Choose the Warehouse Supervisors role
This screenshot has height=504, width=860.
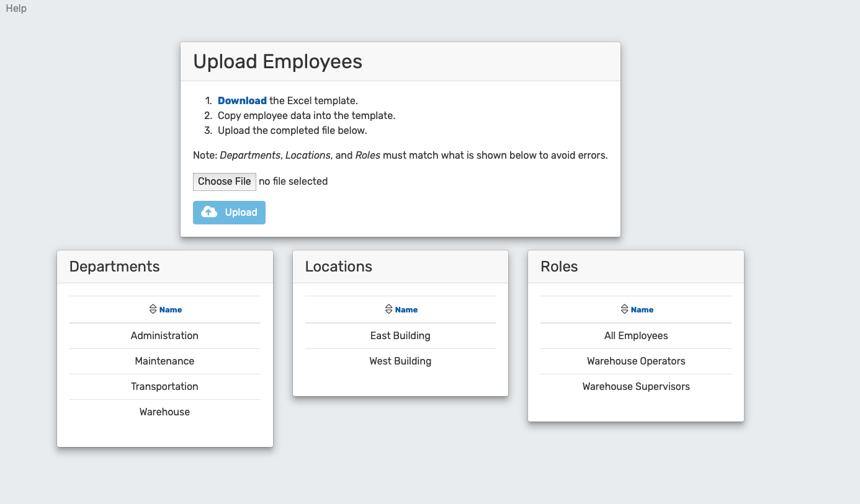point(636,386)
